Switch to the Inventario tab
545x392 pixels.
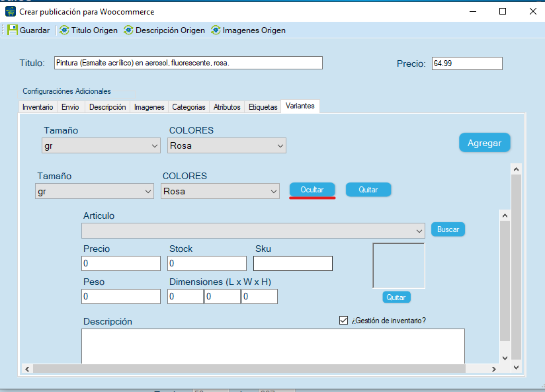(38, 106)
